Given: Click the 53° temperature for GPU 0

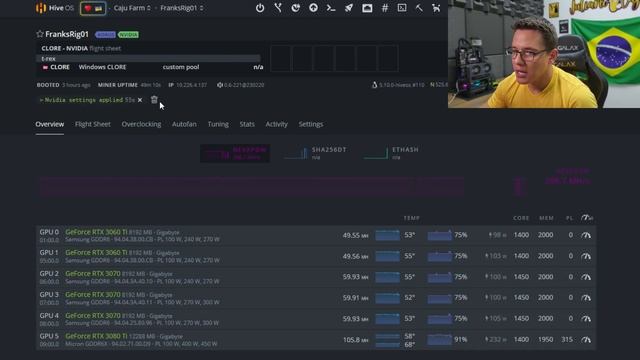Looking at the screenshot, I should click(409, 235).
